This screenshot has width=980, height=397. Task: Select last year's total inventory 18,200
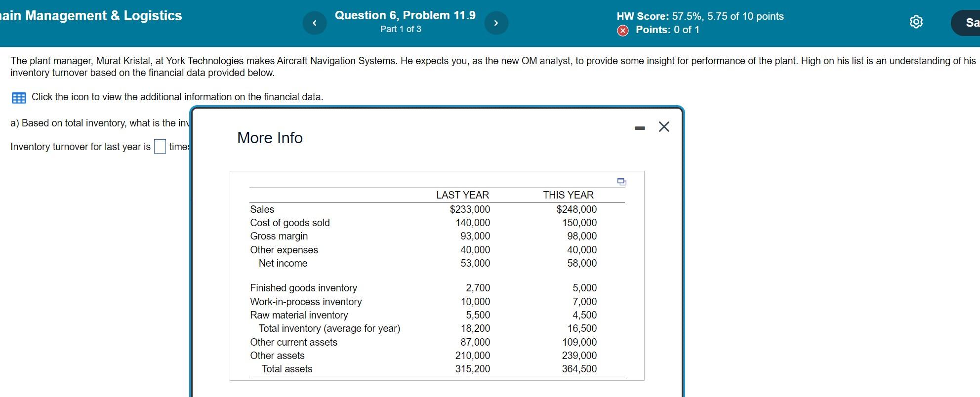[x=475, y=328]
